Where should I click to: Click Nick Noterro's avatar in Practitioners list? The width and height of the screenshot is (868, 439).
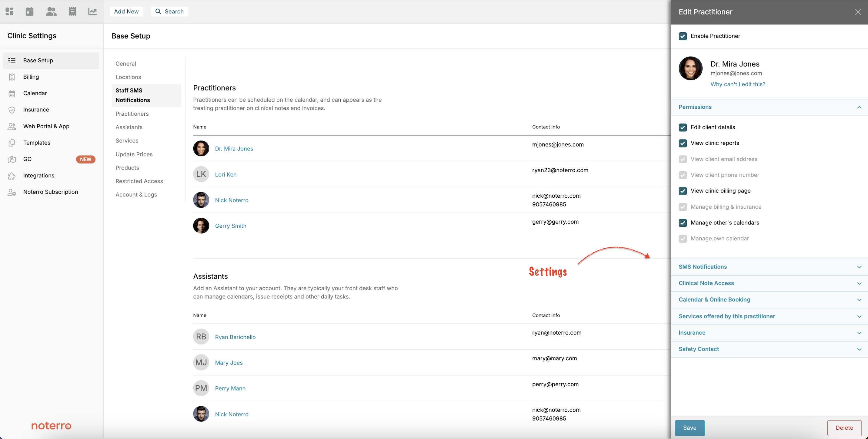pyautogui.click(x=201, y=200)
